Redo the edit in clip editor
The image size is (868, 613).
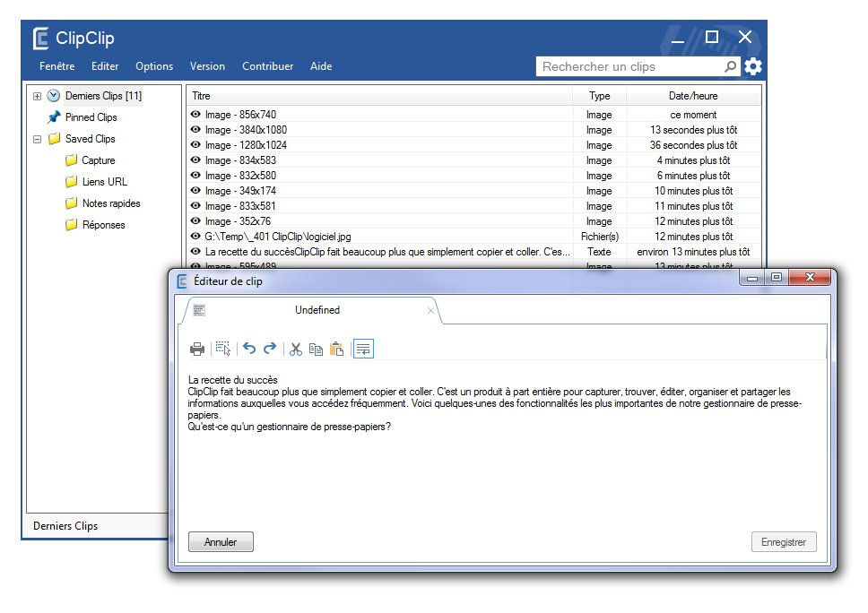coord(270,349)
